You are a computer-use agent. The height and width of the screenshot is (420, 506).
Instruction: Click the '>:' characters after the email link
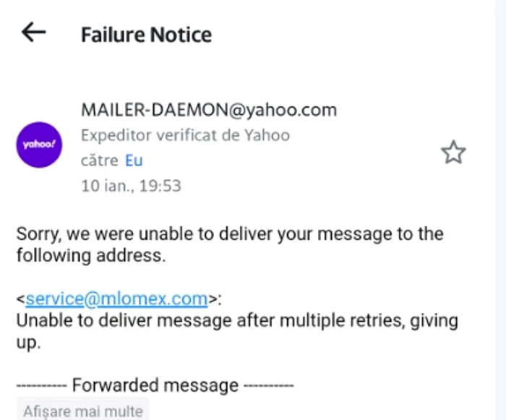pyautogui.click(x=215, y=299)
